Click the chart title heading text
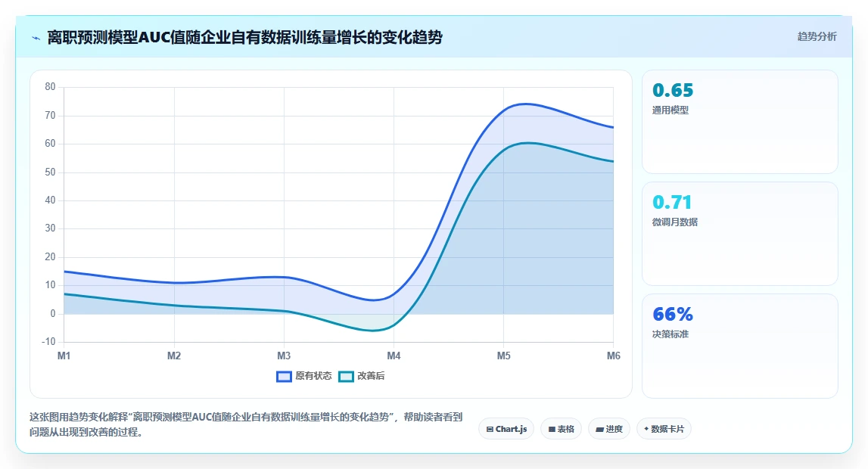Viewport: 868px width, 469px height. (244, 37)
